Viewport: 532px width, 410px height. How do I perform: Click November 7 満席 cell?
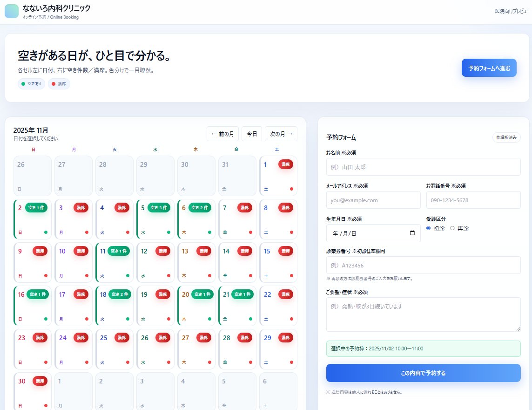[237, 219]
